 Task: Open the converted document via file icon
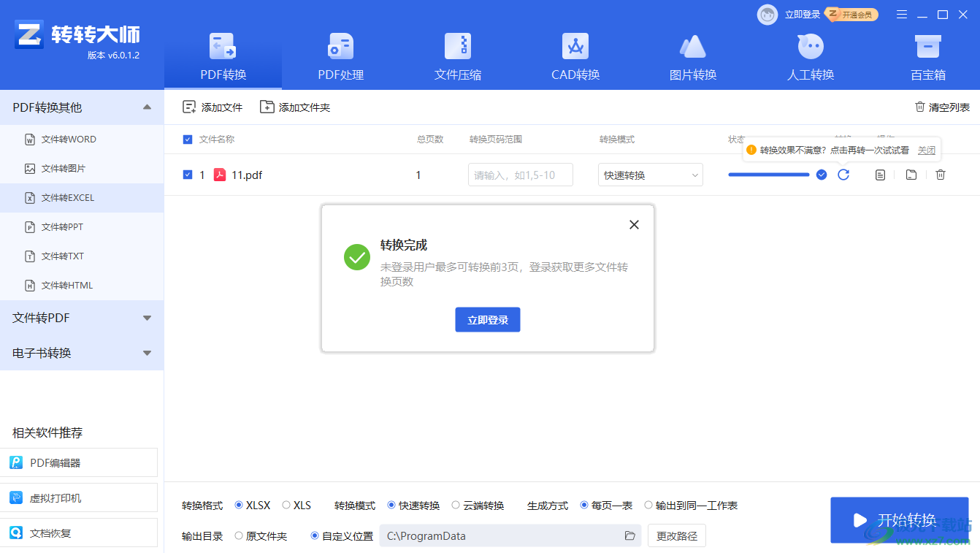coord(881,175)
